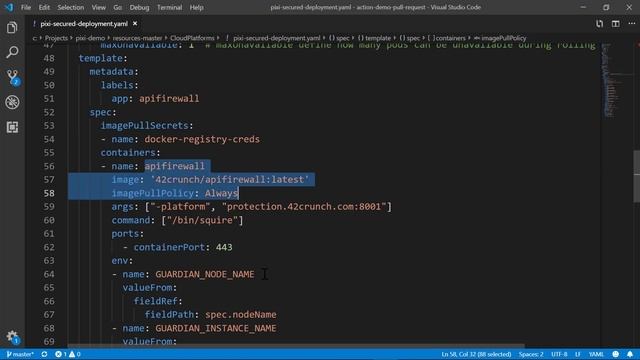
Task: Open the Explorer view in activity bar
Action: coord(12,28)
